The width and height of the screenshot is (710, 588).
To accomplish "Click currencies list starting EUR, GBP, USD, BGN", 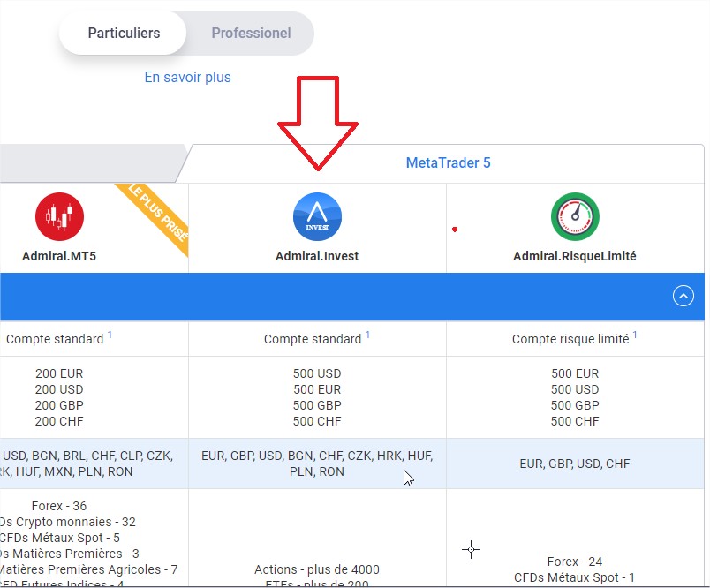I will point(317,464).
